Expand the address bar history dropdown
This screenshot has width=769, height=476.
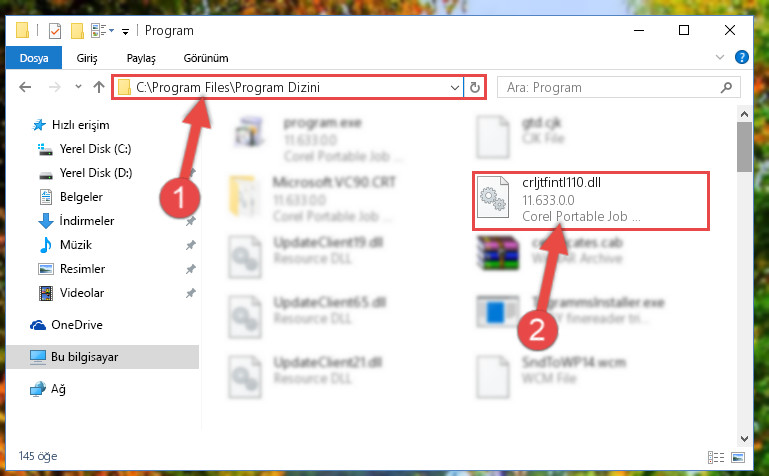coord(454,88)
